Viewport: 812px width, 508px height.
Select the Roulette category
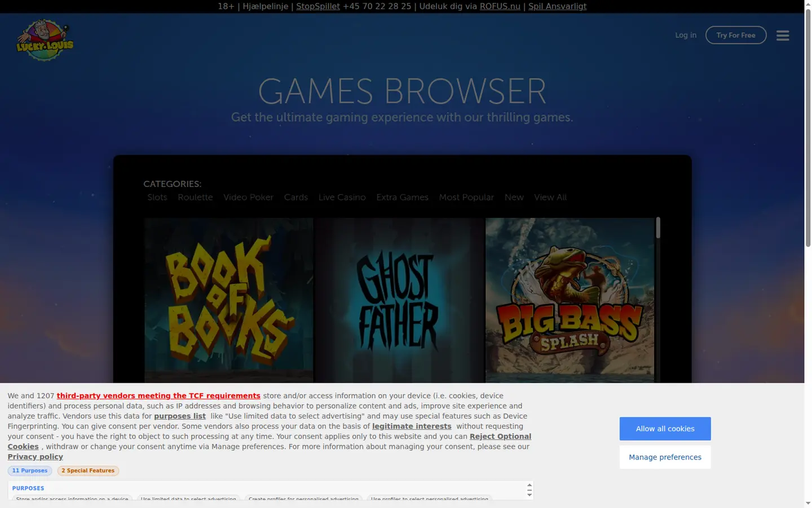tap(195, 198)
